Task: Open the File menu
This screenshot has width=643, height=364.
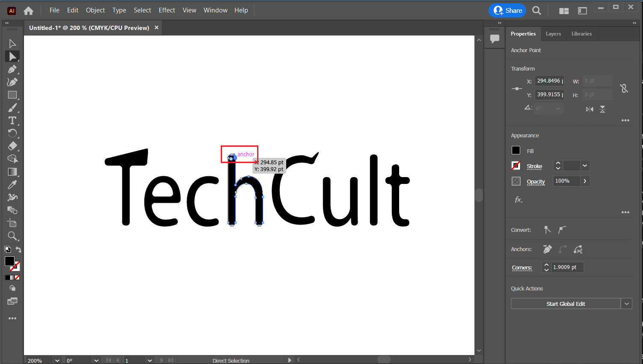Action: point(54,10)
